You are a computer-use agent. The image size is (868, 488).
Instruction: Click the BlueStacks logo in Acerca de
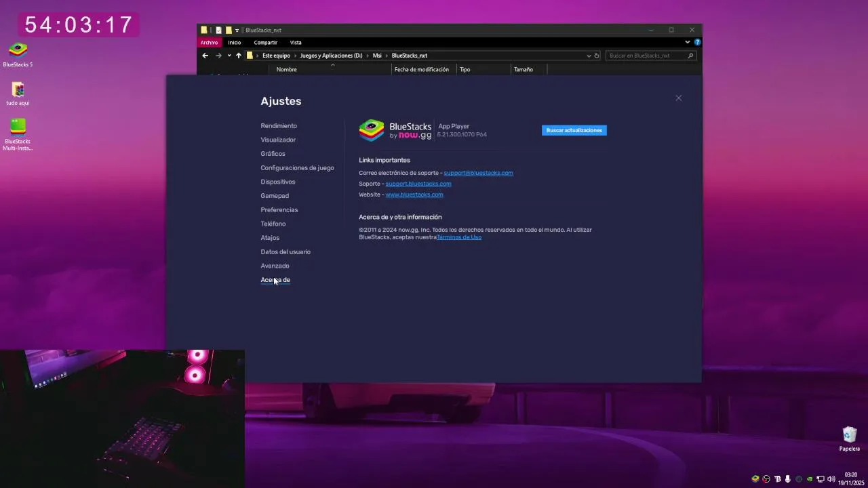click(x=372, y=130)
